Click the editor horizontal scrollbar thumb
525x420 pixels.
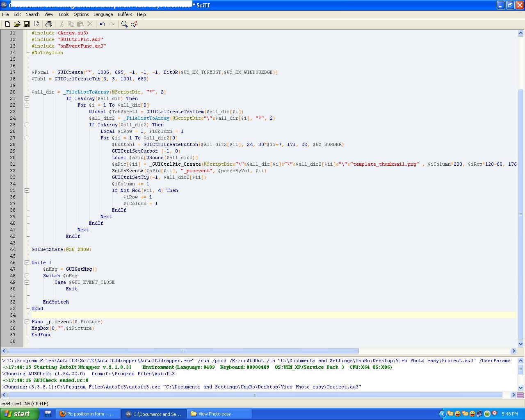183,351
